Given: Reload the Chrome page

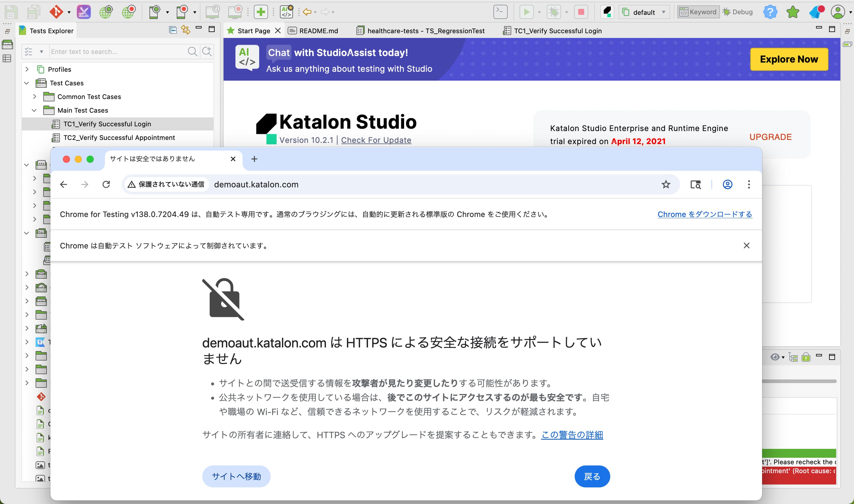Looking at the screenshot, I should (x=106, y=184).
